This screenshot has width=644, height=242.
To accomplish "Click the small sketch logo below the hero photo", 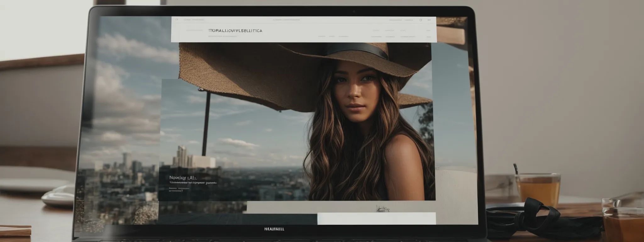I will point(383,208).
